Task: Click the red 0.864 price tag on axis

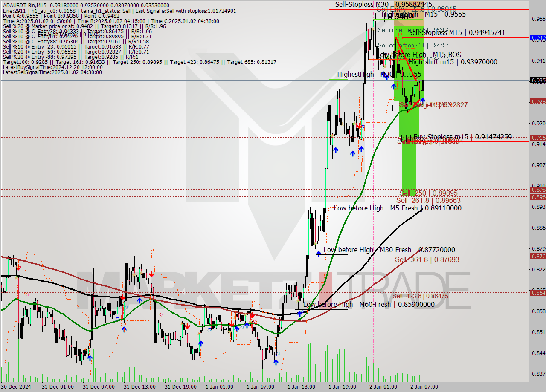Action: point(537,292)
